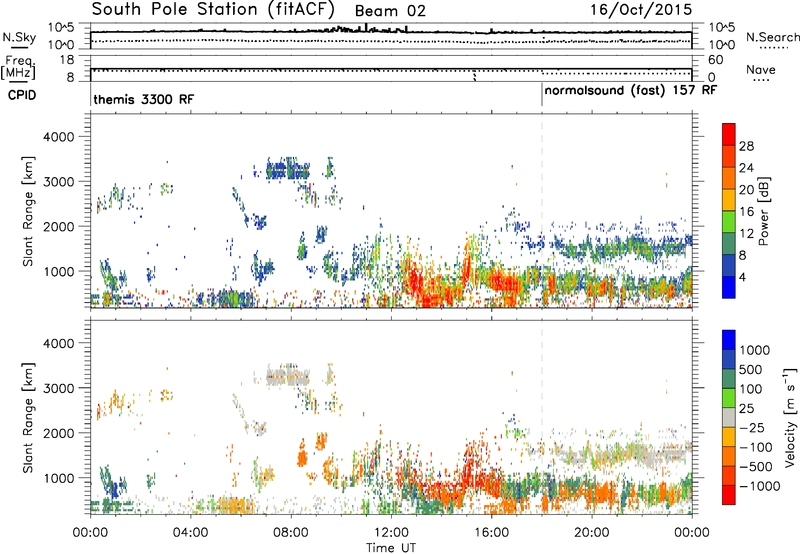This screenshot has width=800, height=554.
Task: Click the 'Velocity [m s-1]' colorbar label
Action: pyautogui.click(x=790, y=417)
